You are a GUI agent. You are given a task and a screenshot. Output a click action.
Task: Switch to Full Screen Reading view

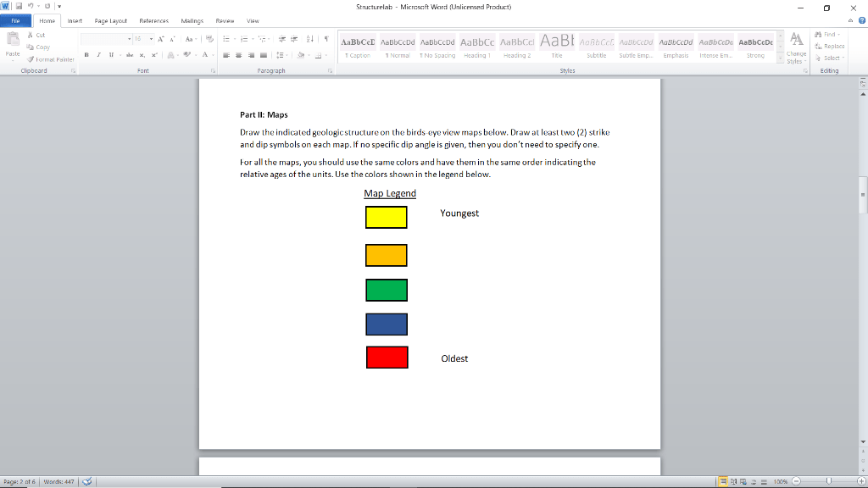click(x=733, y=482)
